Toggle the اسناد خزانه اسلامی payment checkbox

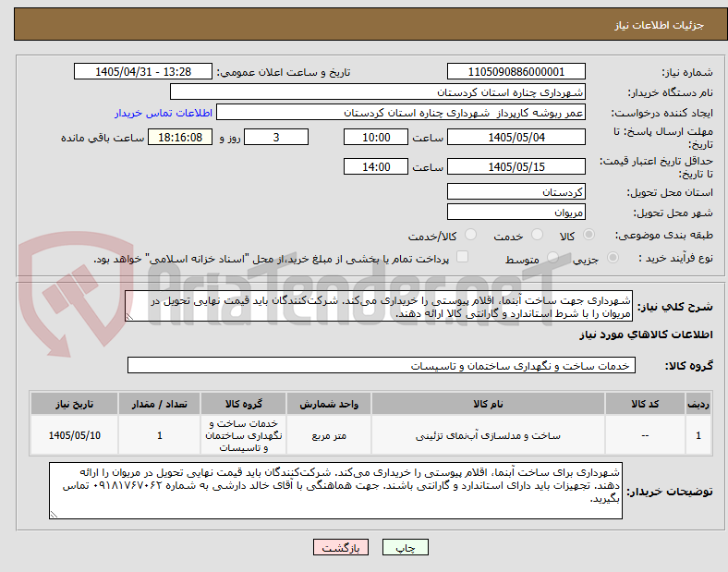tap(463, 257)
